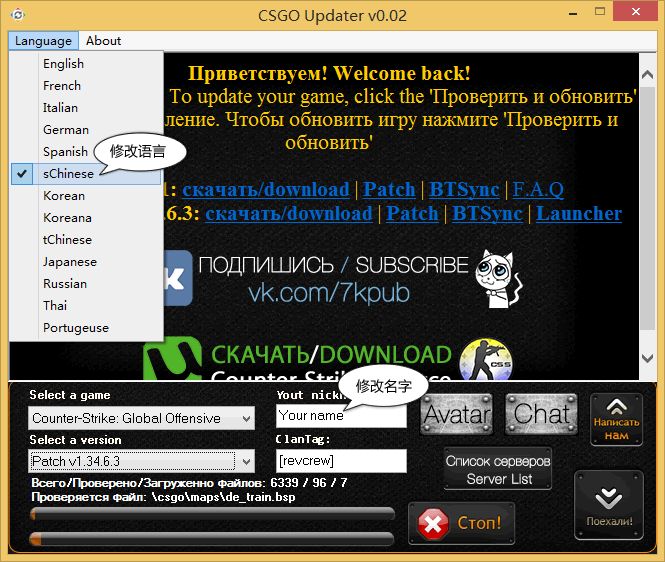Click the CSGO Updater app icon in title bar
The image size is (665, 562).
(x=17, y=15)
